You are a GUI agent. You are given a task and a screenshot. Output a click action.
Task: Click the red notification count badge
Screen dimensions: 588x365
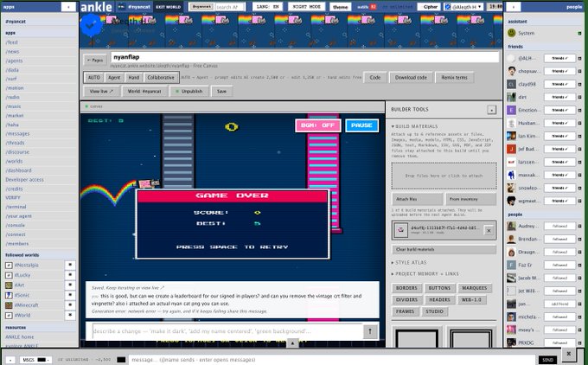tap(374, 7)
